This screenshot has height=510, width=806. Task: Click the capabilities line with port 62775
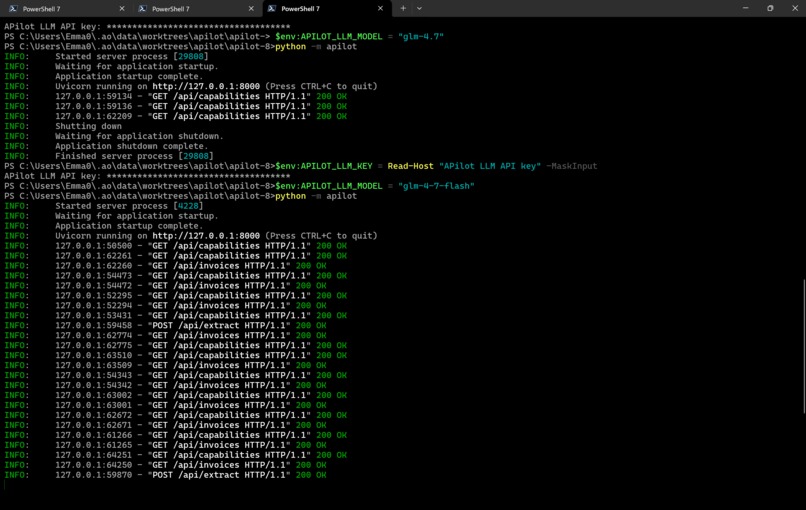[x=175, y=345]
